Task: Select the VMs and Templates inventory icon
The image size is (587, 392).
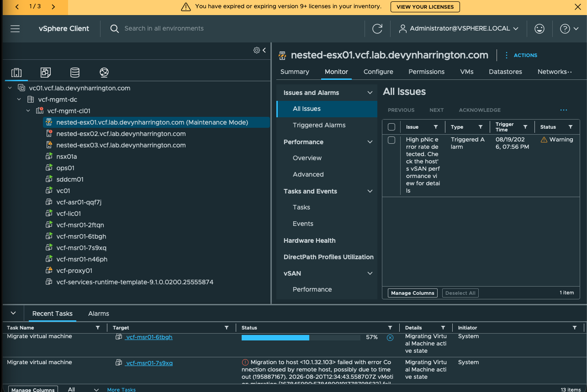Action: (x=46, y=72)
